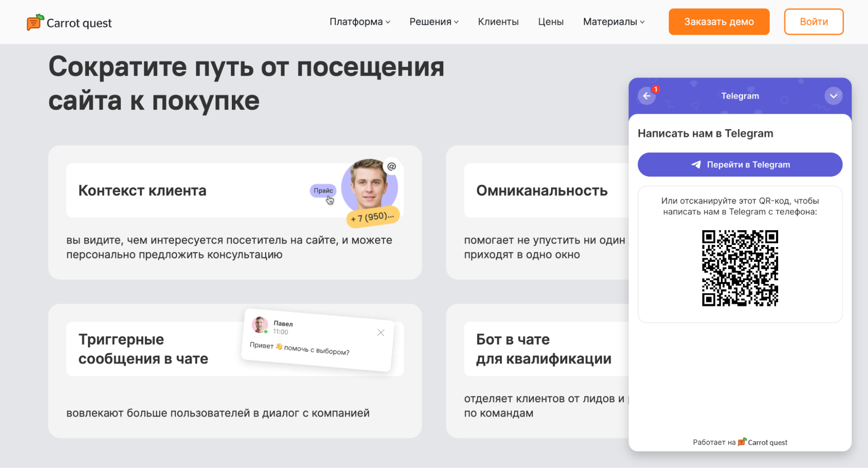Click Триггерные сообщения в чате title
The height and width of the screenshot is (468, 868).
click(143, 349)
